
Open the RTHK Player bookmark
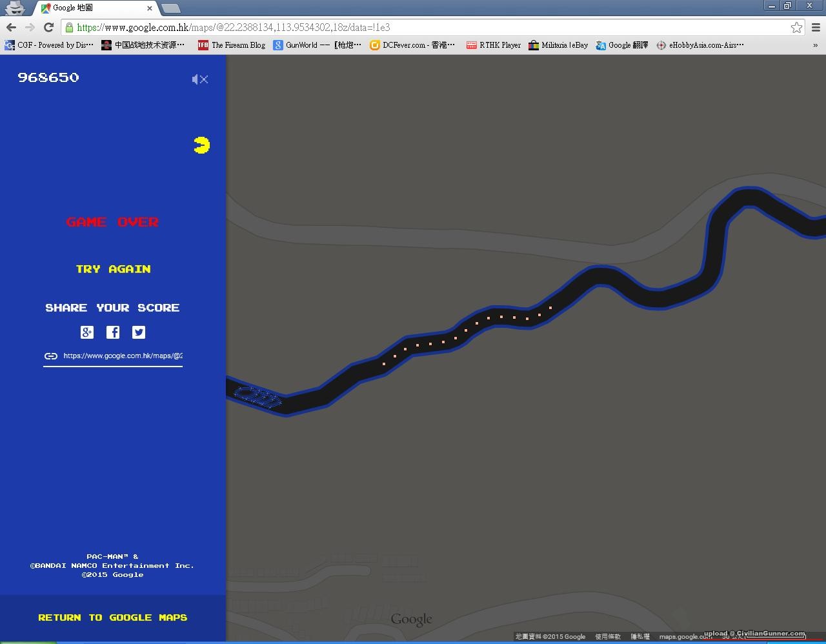(x=494, y=45)
